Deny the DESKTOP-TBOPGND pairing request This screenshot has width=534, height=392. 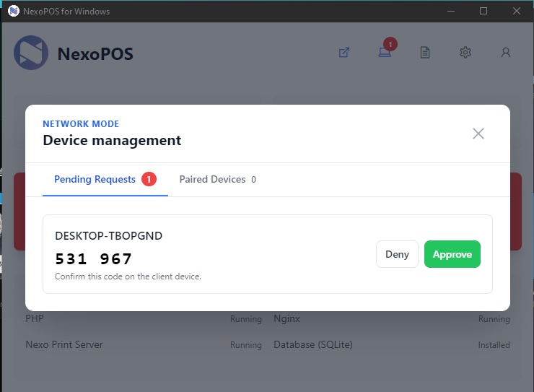(397, 254)
